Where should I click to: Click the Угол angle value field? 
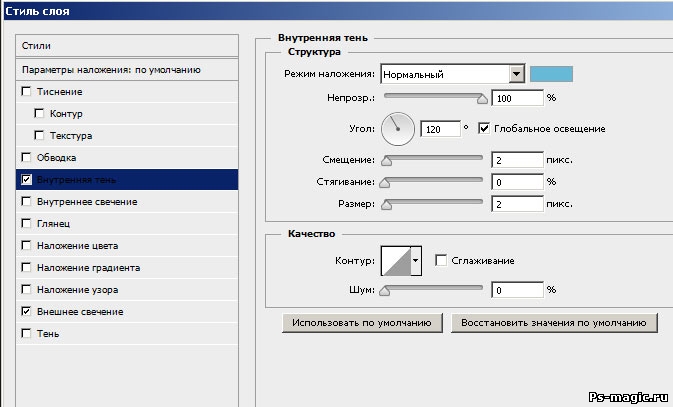point(436,129)
